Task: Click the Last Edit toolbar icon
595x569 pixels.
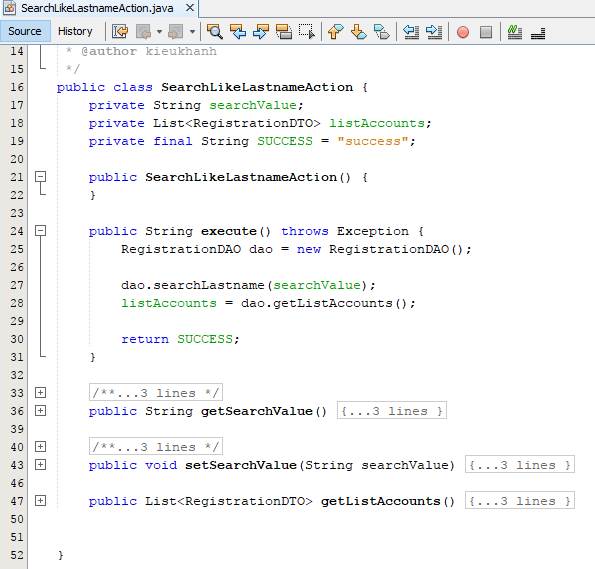Action: click(120, 32)
